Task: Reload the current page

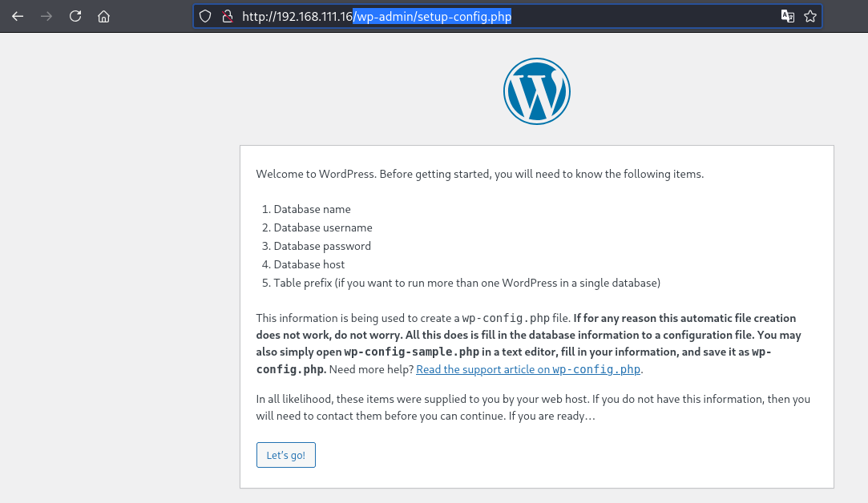Action: (x=75, y=17)
